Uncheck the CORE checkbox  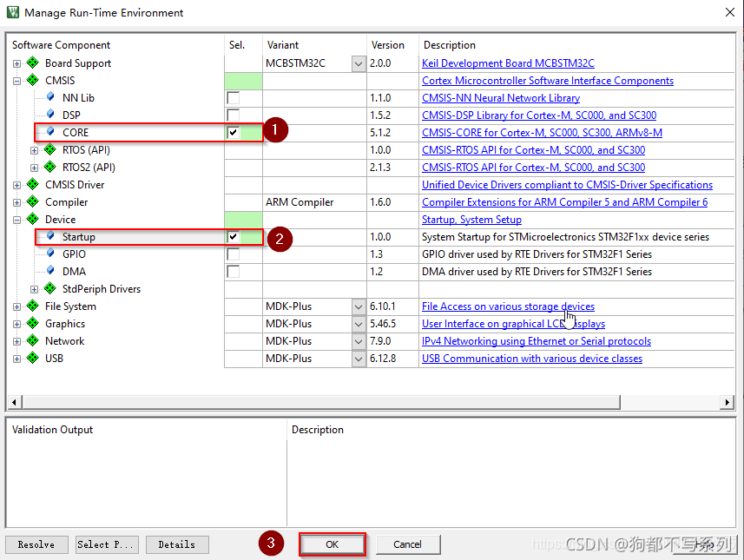233,133
